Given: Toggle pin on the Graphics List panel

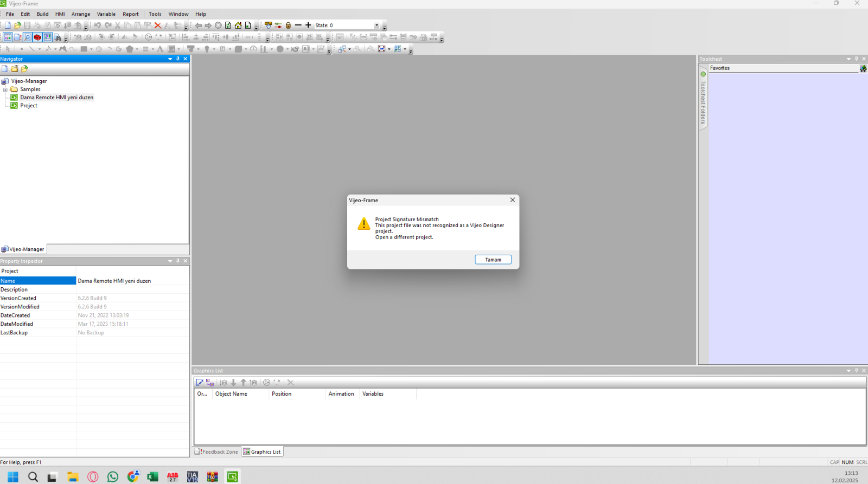Looking at the screenshot, I should [x=857, y=371].
